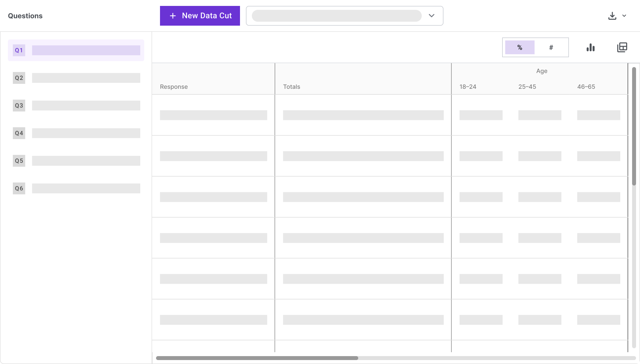Open the bar chart view icon
Viewport: 640px width, 364px height.
(x=591, y=48)
